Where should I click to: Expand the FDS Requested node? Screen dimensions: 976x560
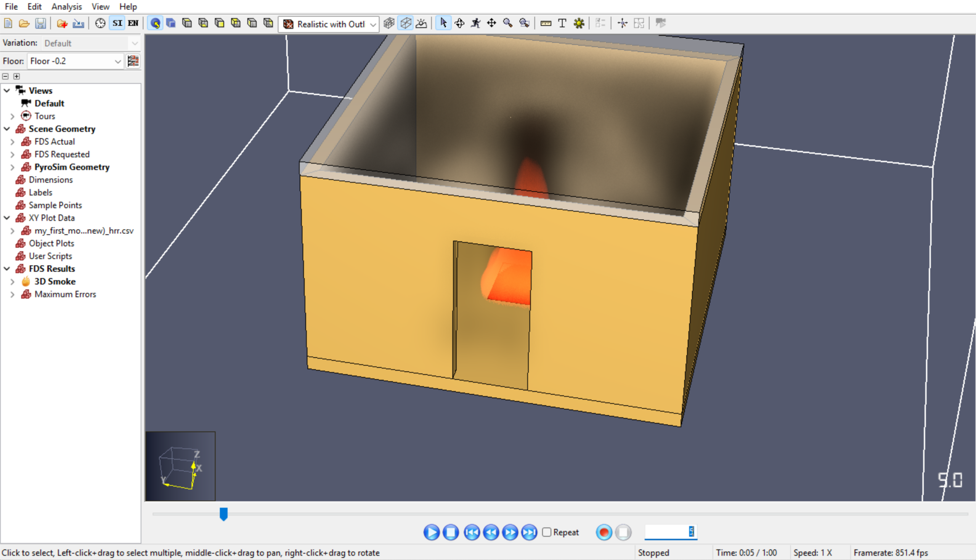[x=12, y=155]
